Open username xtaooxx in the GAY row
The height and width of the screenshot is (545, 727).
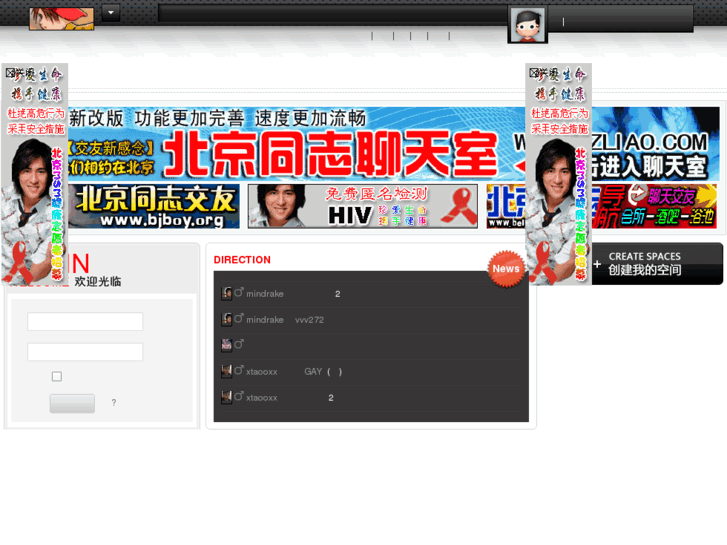click(x=261, y=372)
